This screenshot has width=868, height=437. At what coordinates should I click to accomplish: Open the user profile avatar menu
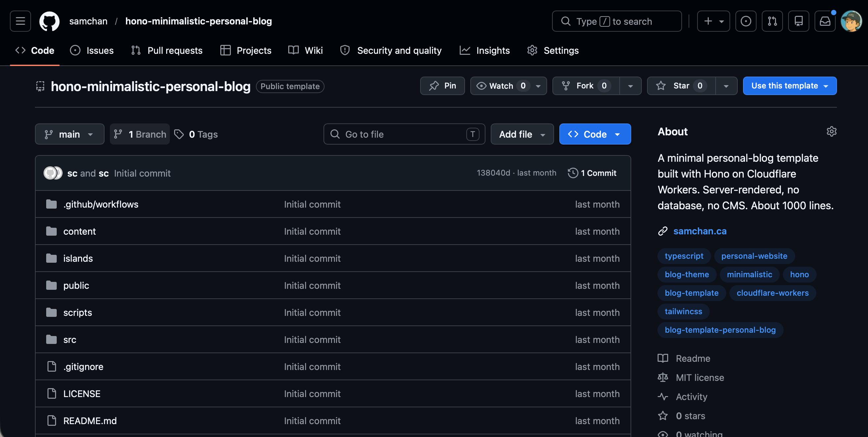pos(851,21)
